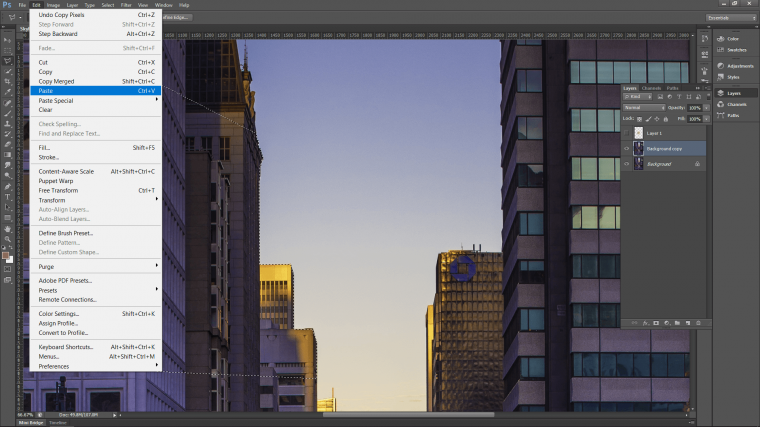The height and width of the screenshot is (427, 760).
Task: Select the History Brush tool
Action: click(x=7, y=134)
